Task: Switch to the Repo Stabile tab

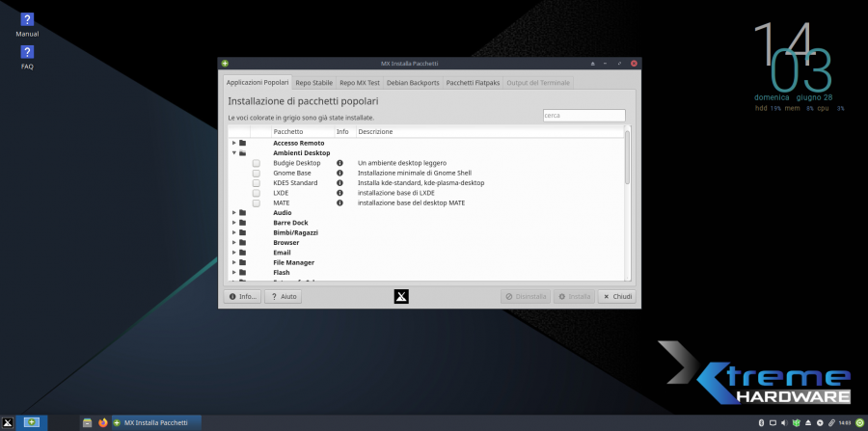Action: 313,83
